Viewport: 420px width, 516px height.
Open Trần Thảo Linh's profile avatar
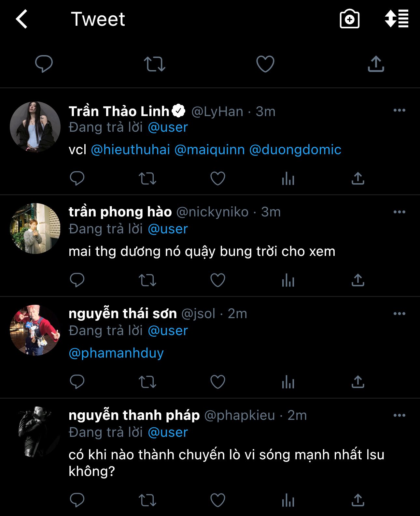click(x=35, y=127)
